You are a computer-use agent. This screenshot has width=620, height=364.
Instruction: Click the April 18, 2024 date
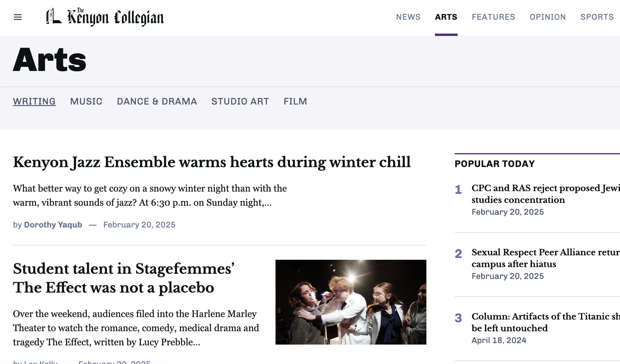pyautogui.click(x=499, y=340)
